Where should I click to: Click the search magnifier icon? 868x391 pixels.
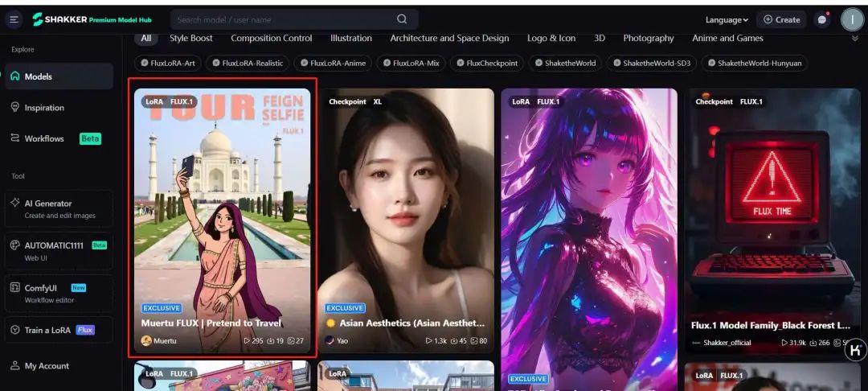(x=402, y=19)
